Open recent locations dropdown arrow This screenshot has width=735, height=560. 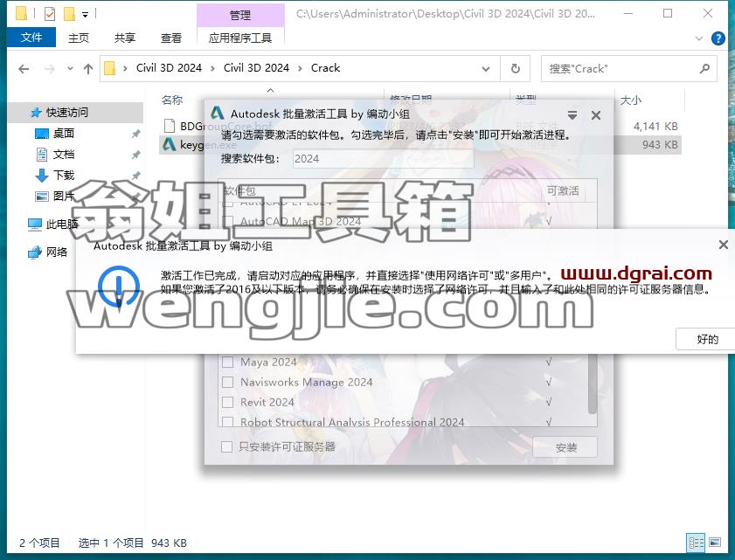pyautogui.click(x=70, y=68)
